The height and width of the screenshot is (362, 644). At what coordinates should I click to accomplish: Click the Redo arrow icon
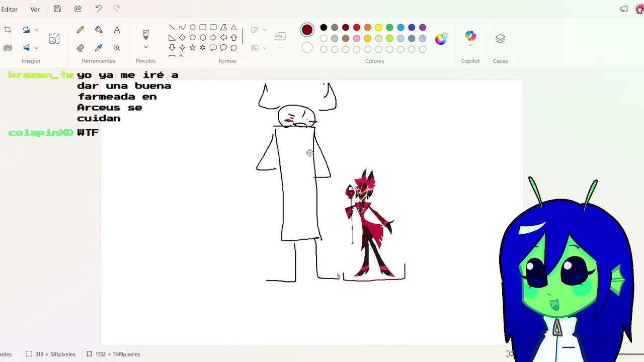[x=117, y=9]
